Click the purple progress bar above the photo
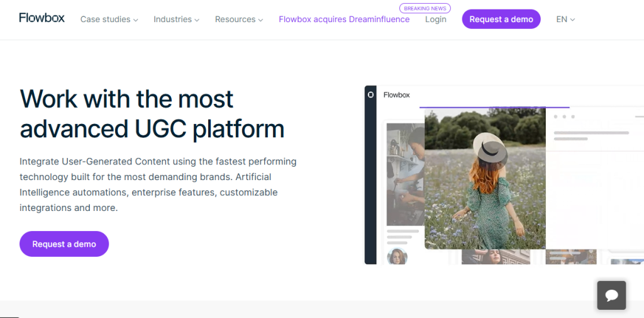 coord(494,107)
